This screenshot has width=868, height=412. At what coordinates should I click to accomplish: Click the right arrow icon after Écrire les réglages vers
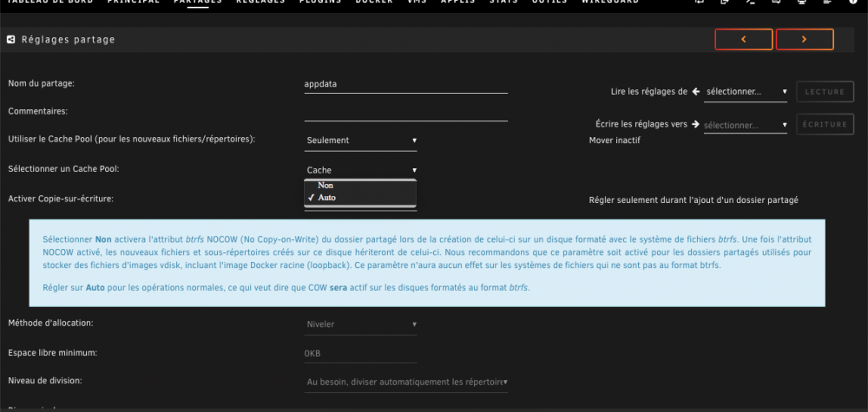click(696, 124)
